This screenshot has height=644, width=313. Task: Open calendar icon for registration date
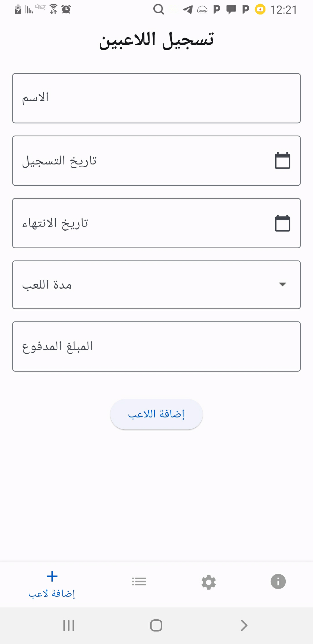[282, 161]
